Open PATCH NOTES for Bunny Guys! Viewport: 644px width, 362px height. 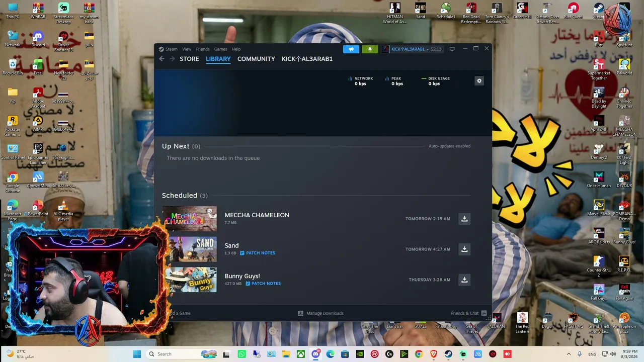263,284
